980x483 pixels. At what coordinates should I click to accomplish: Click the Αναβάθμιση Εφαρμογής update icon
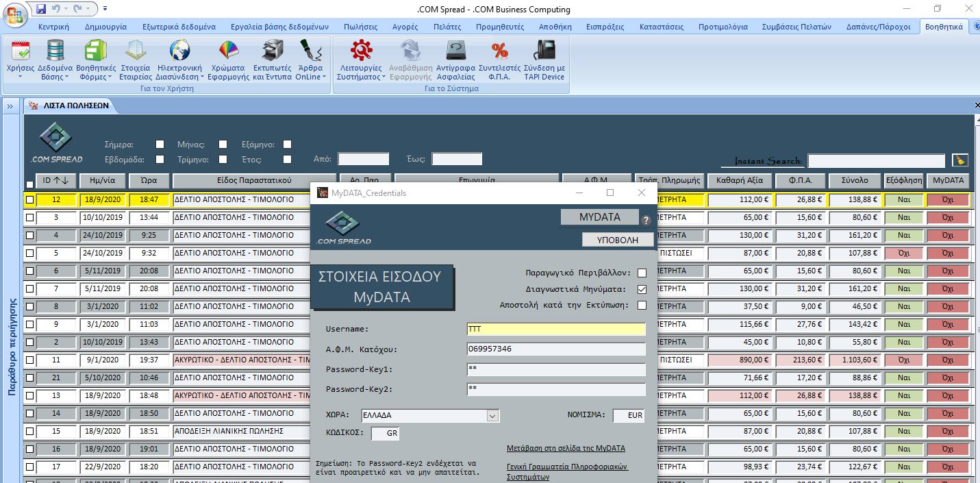[410, 50]
